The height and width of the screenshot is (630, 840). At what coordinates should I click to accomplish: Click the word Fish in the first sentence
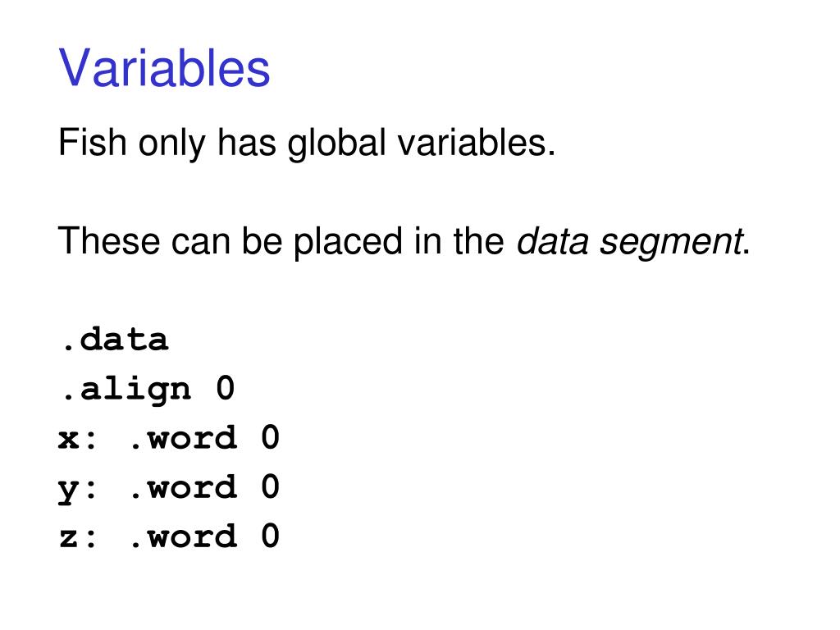click(92, 142)
